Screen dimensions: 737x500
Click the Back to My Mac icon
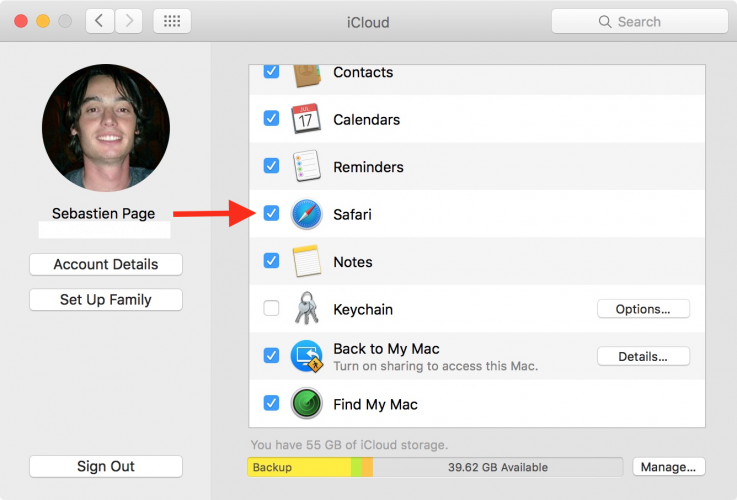click(306, 356)
